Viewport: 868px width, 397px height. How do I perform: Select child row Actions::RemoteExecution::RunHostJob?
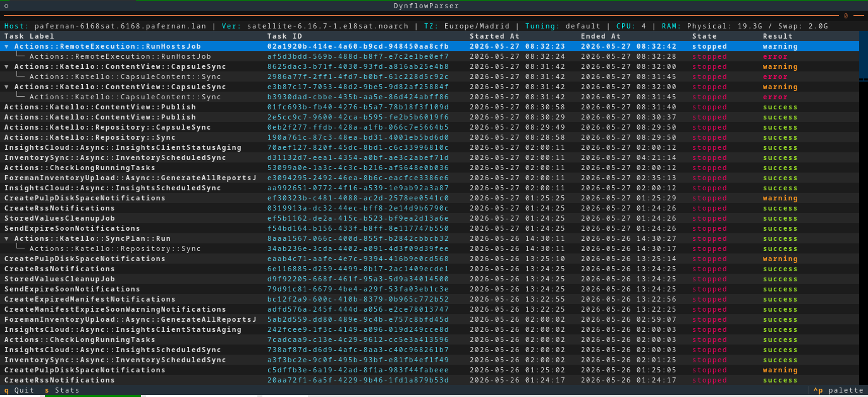[x=430, y=56]
